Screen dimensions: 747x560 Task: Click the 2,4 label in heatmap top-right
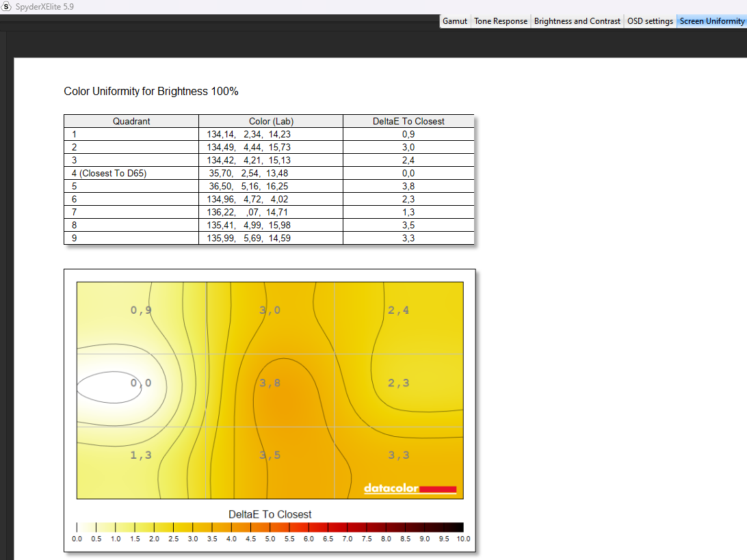pos(398,310)
